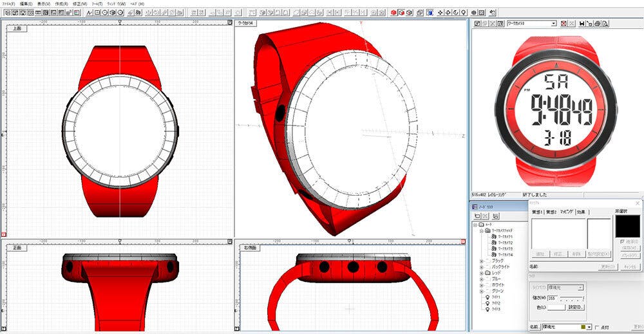The height and width of the screenshot is (334, 644).
Task: Click the キャンセル button
Action: point(629,266)
